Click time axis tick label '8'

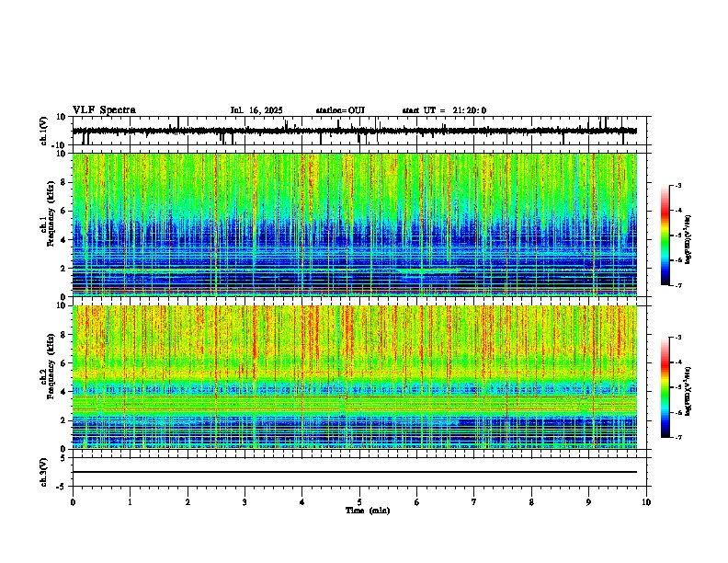[x=531, y=502]
